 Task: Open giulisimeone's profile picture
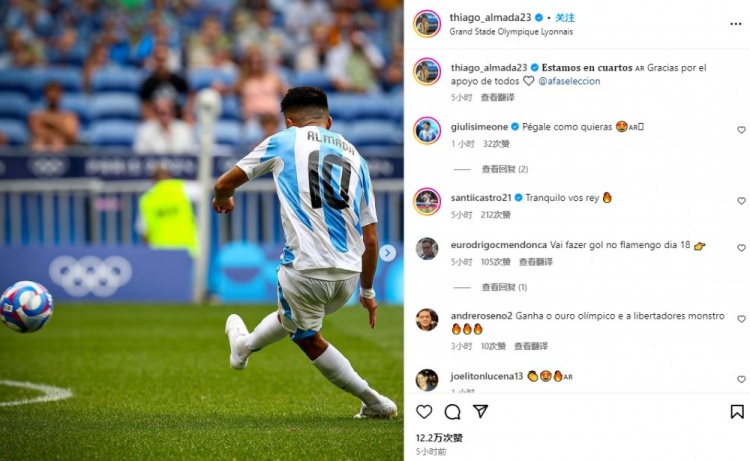click(427, 131)
